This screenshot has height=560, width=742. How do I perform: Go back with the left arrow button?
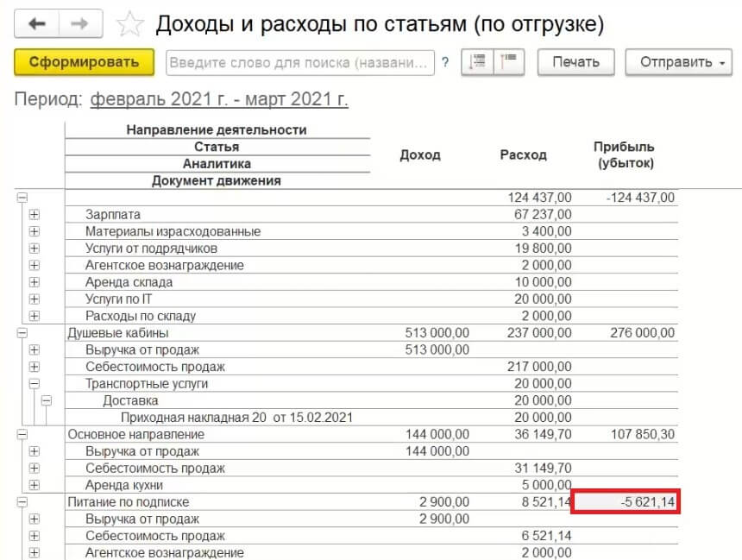pyautogui.click(x=37, y=23)
